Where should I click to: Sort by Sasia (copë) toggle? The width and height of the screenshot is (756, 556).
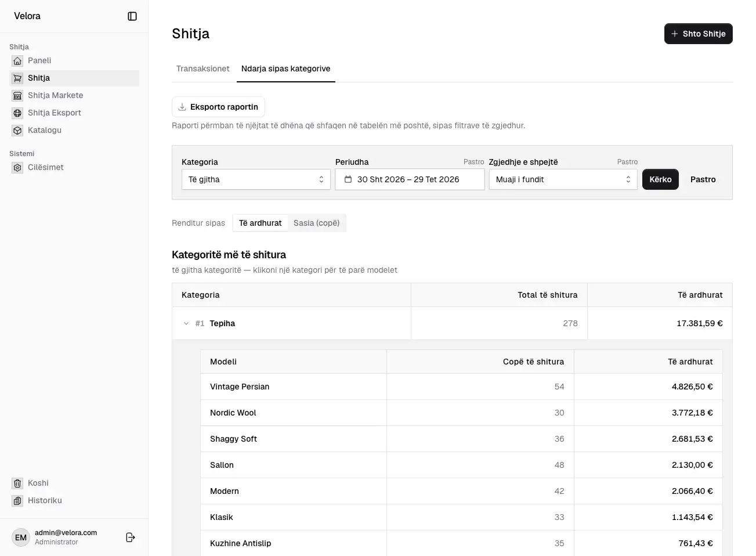click(316, 223)
